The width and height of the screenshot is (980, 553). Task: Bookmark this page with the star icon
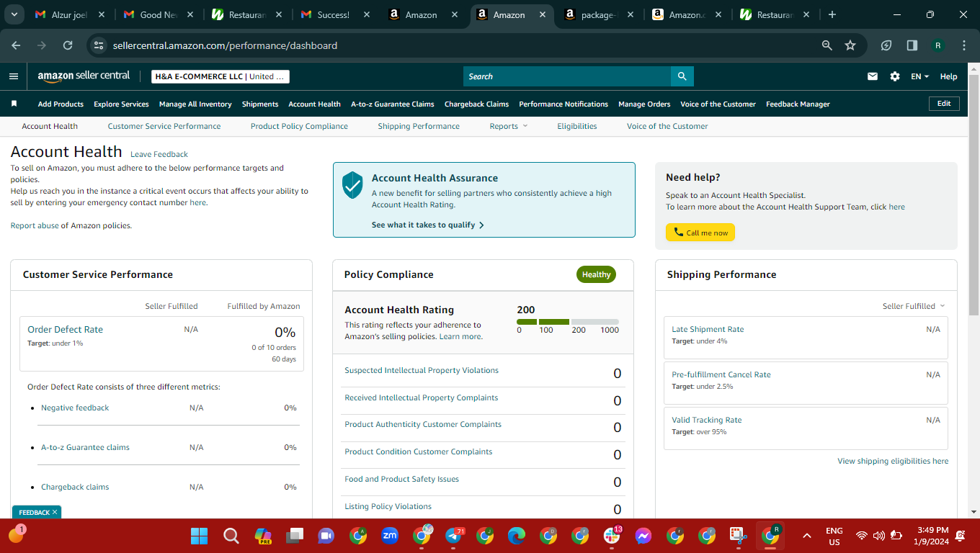(x=850, y=45)
